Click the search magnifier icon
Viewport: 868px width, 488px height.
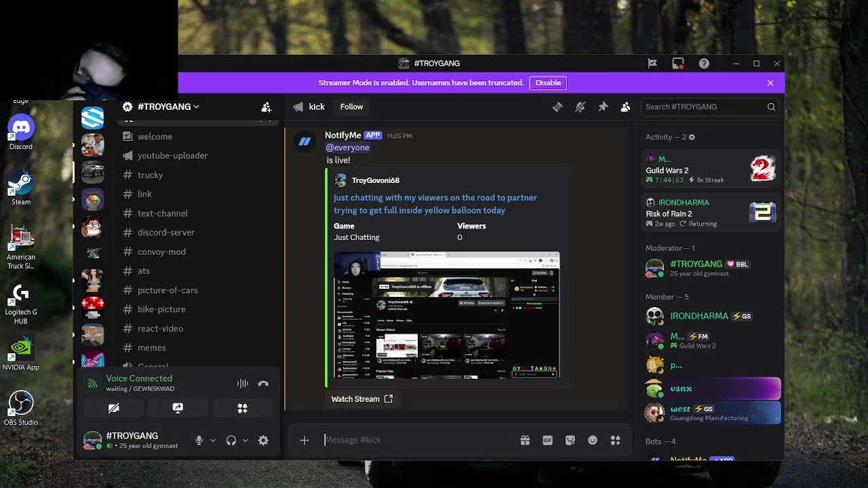[x=771, y=107]
